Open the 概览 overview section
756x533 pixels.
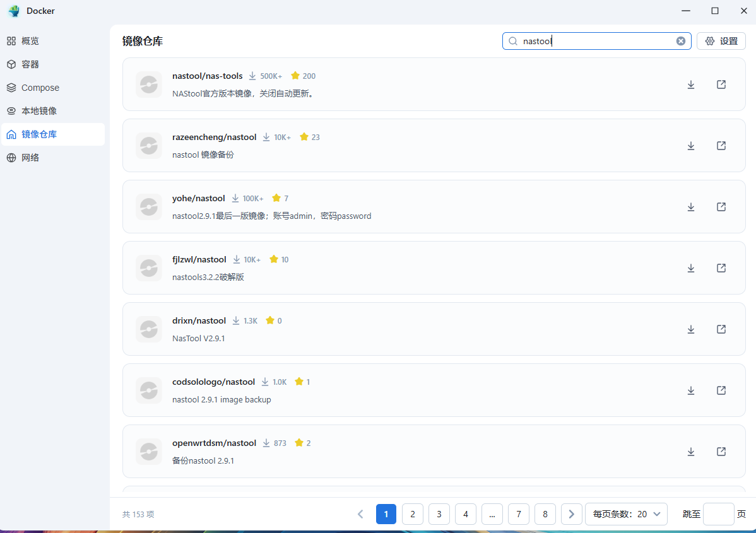click(x=53, y=41)
